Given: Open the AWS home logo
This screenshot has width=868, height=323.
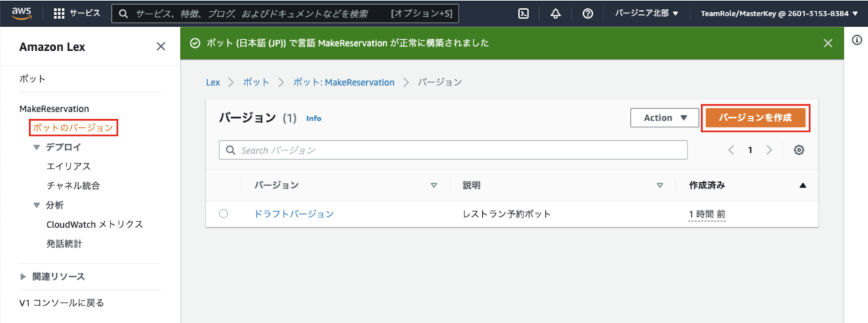Looking at the screenshot, I should click(22, 13).
